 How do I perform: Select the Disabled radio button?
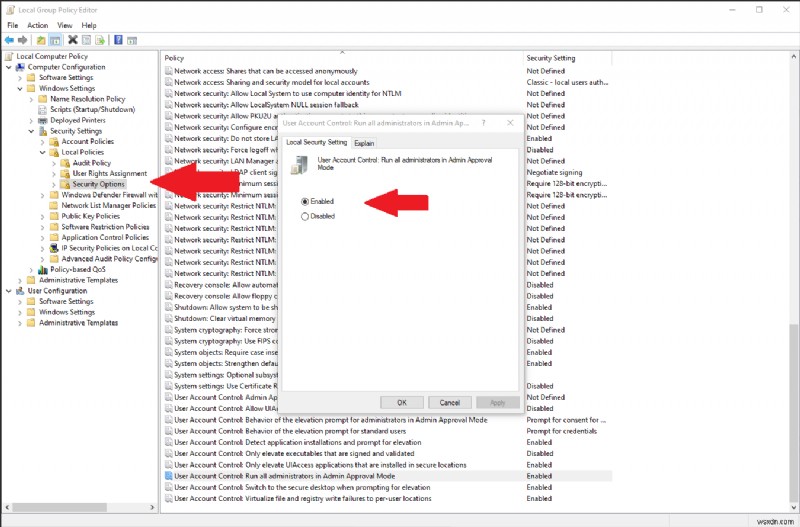pyautogui.click(x=305, y=216)
